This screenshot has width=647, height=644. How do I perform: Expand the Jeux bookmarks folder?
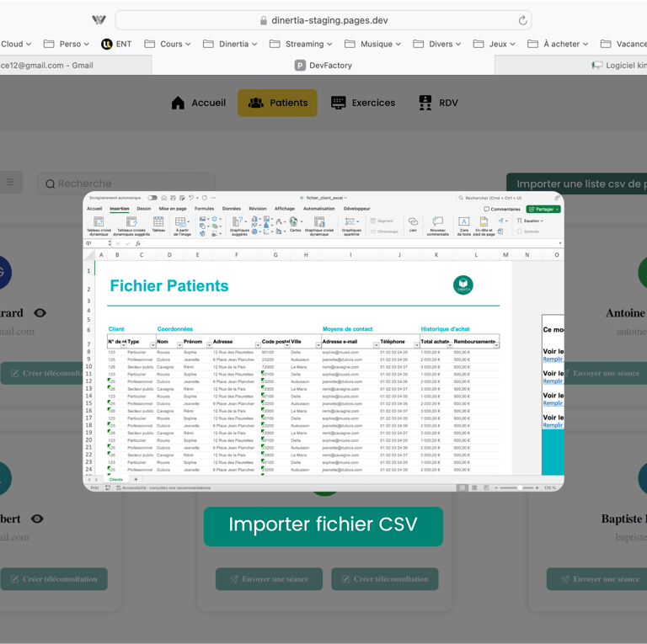click(x=494, y=44)
